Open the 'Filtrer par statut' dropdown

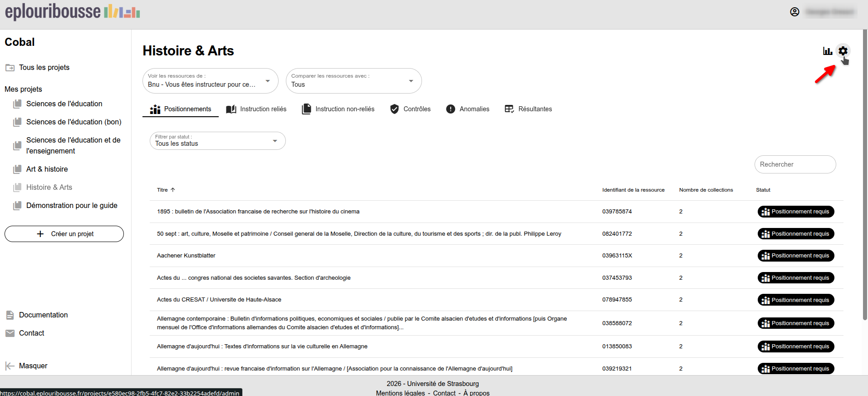(x=275, y=141)
